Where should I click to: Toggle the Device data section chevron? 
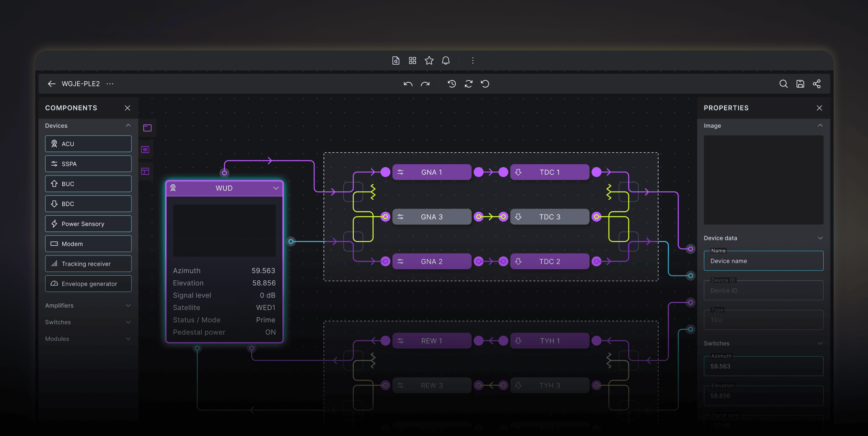tap(820, 238)
